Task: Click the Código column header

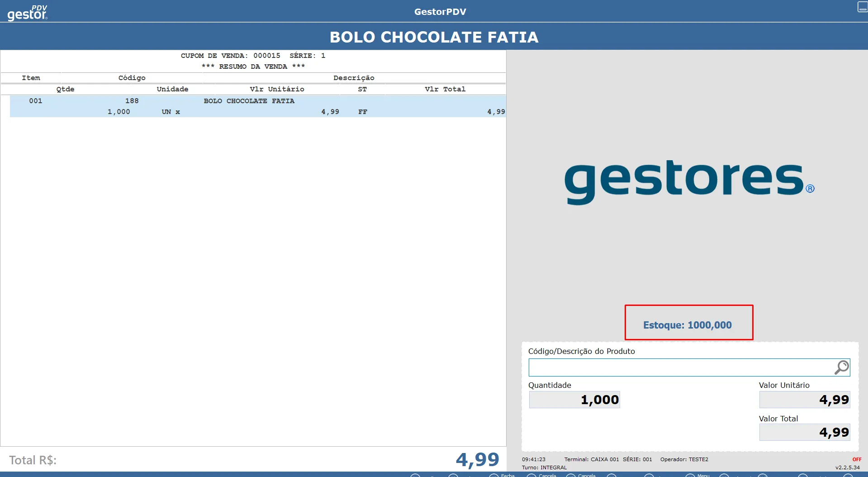Action: pyautogui.click(x=132, y=78)
